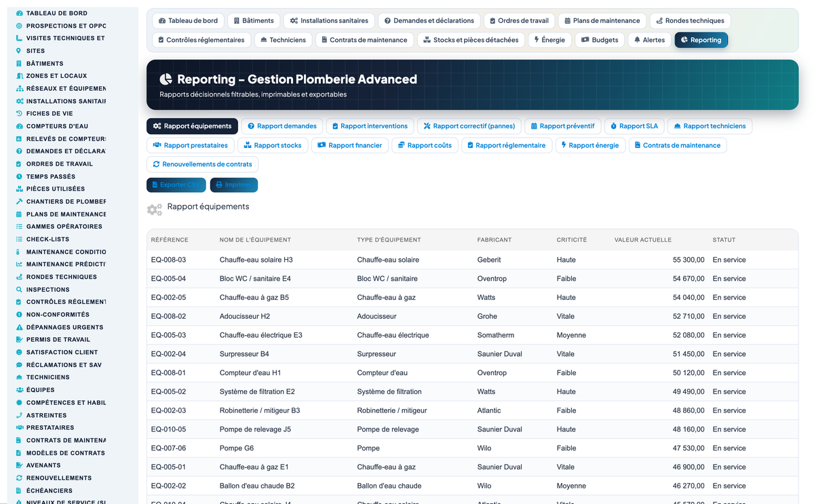This screenshot has width=814, height=504.
Task: Open the Rapport financier report
Action: (x=350, y=145)
